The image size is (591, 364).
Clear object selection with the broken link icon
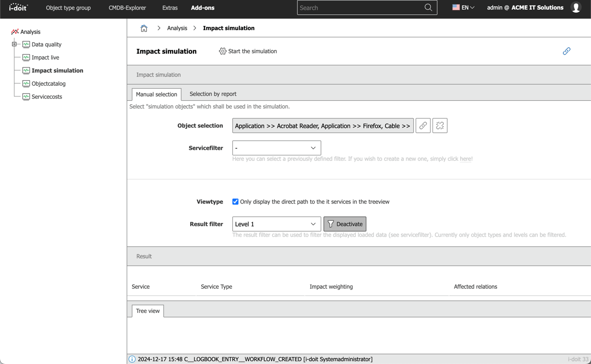tap(439, 125)
